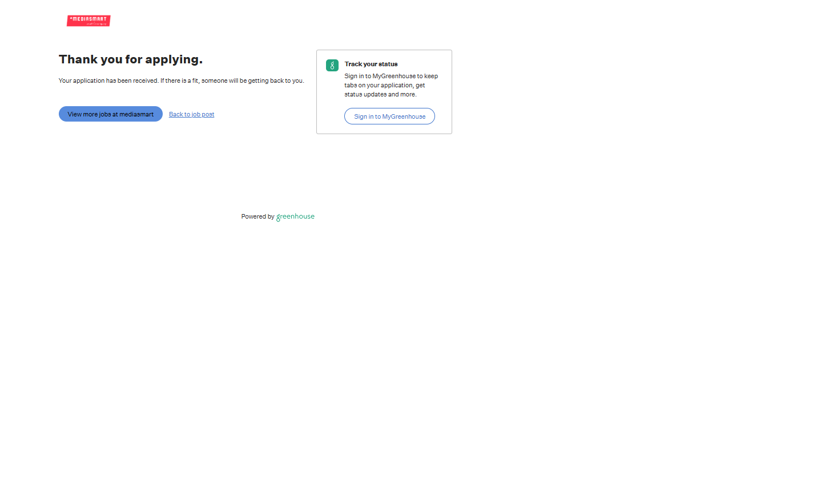
Task: Click the word 'MyGreenhouse' on the outlined button
Action: pyautogui.click(x=404, y=117)
